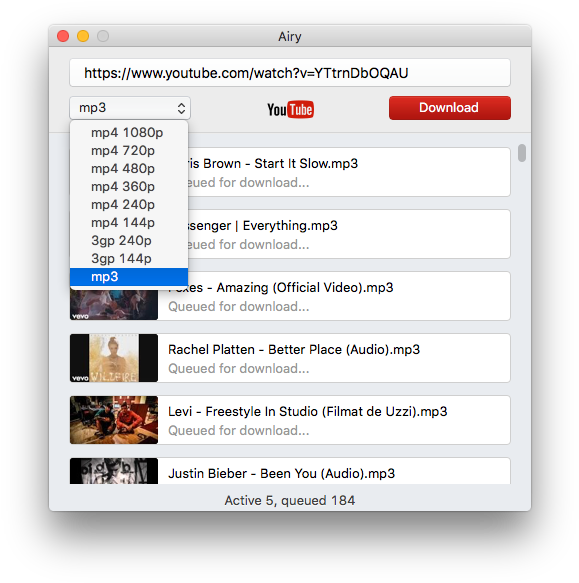
Task: Select 'Everything.mp3' download entry text
Action: [x=290, y=226]
